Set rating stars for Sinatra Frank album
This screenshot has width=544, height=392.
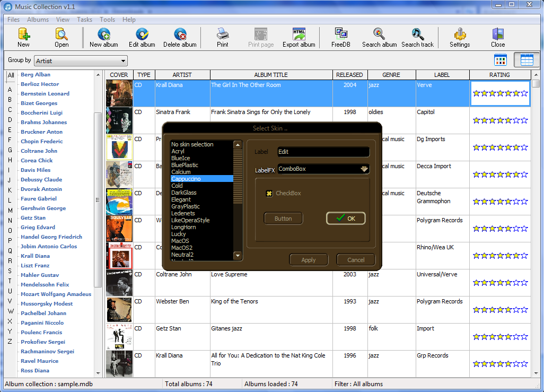(500, 120)
